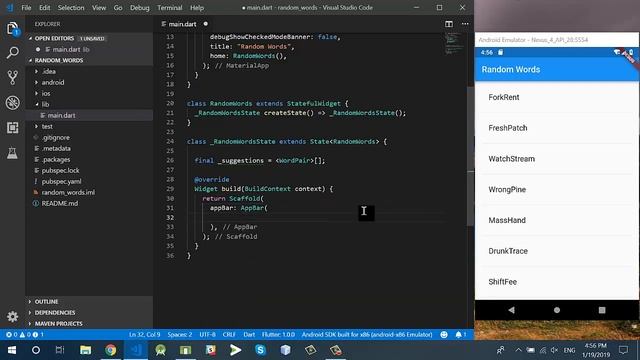The width and height of the screenshot is (640, 360).
Task: Click the feedback smiley in status bar
Action: point(444,334)
